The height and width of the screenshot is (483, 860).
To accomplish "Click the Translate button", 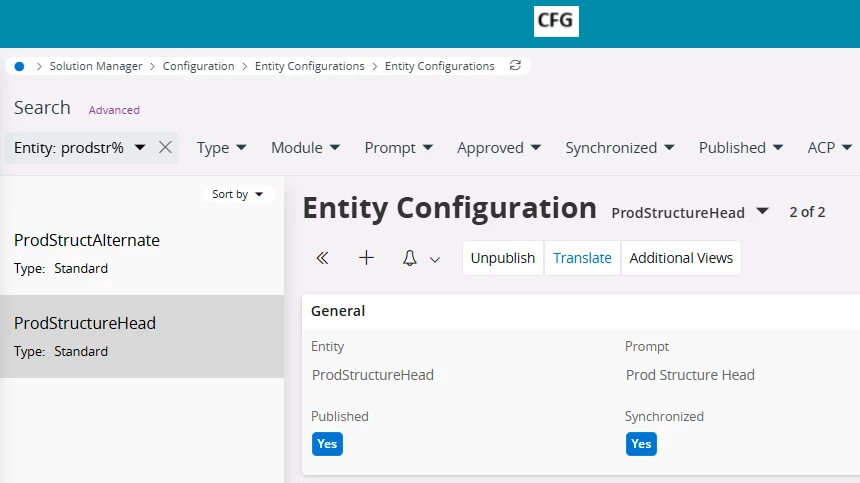I will [582, 258].
